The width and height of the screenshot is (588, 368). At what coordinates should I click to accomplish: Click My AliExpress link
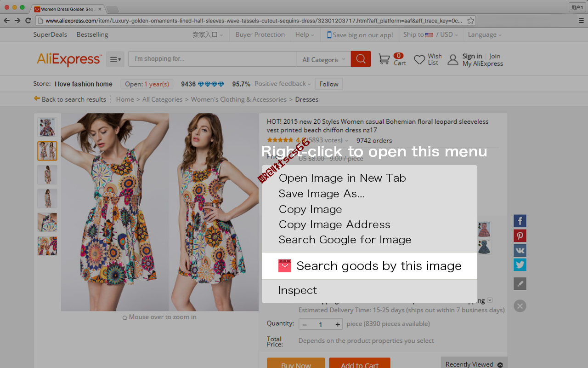482,63
